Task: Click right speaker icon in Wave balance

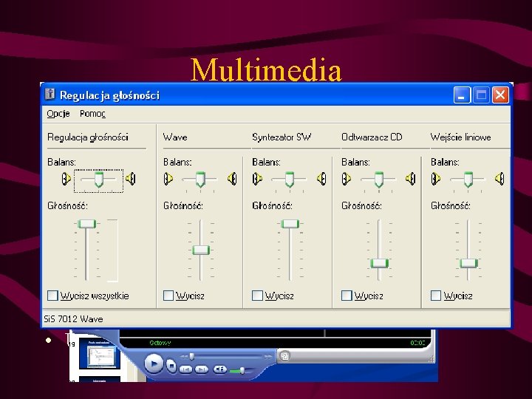Action: point(232,179)
